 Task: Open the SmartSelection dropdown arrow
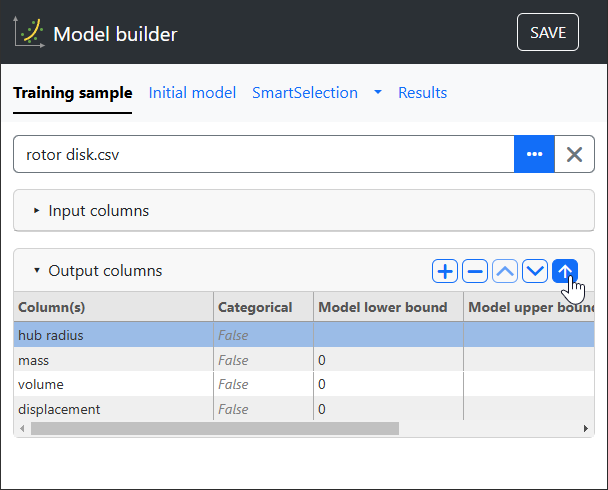point(378,93)
